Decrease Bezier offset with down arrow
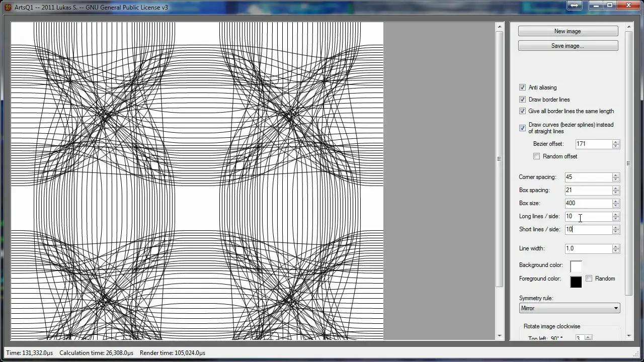This screenshot has height=362, width=644. 616,146
